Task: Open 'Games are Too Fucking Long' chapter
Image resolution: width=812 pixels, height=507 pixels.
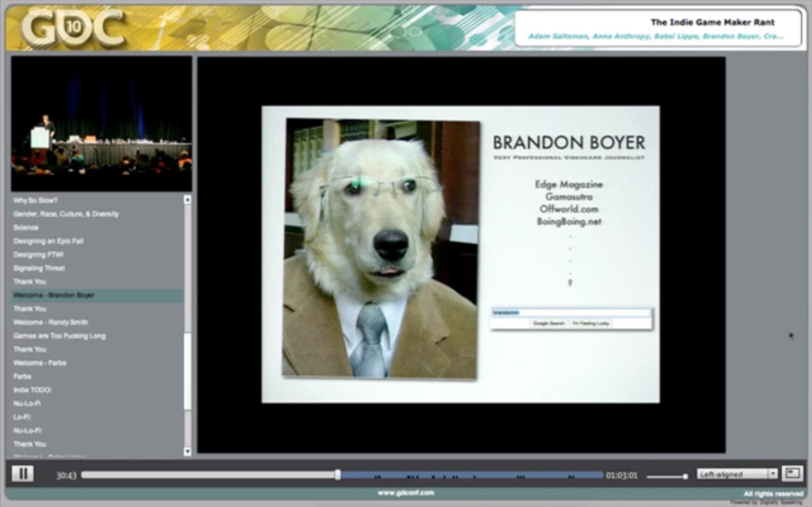Action: [x=59, y=336]
